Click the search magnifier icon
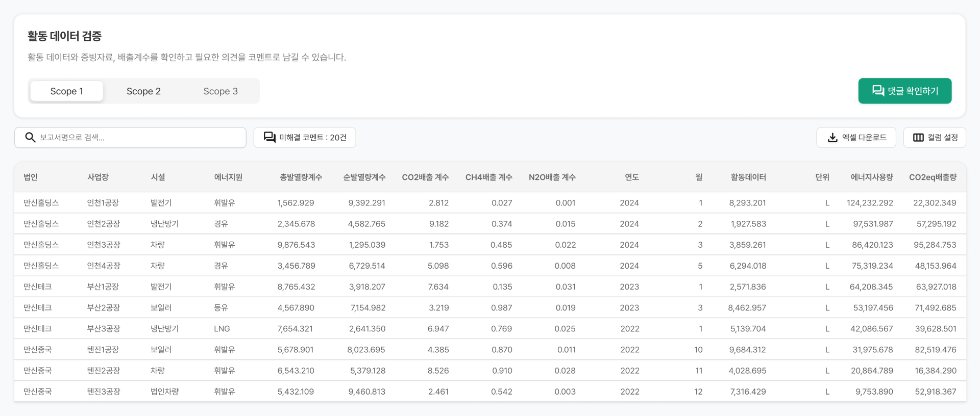The width and height of the screenshot is (980, 416). pos(30,138)
